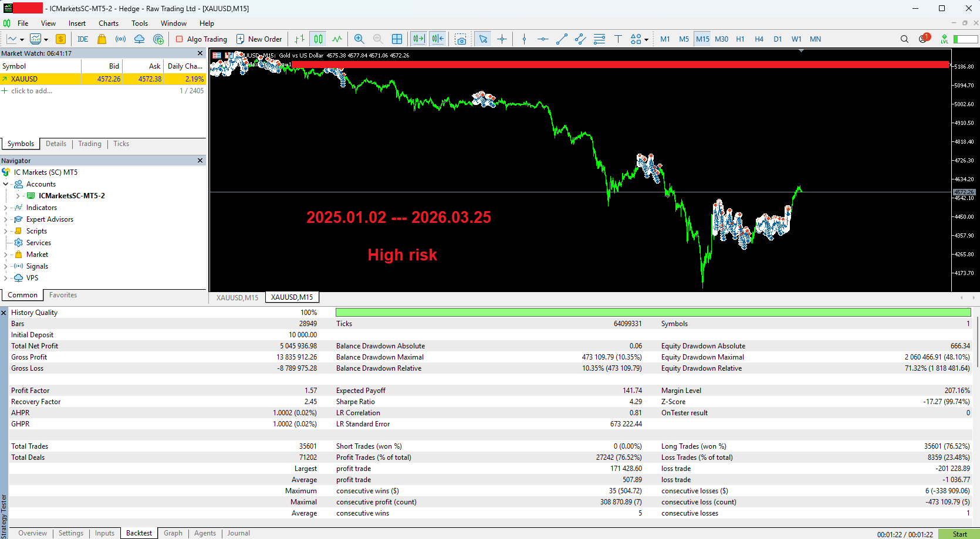Screen dimensions: 980x539
Task: Expand the Indicators tree node
Action: (6, 208)
